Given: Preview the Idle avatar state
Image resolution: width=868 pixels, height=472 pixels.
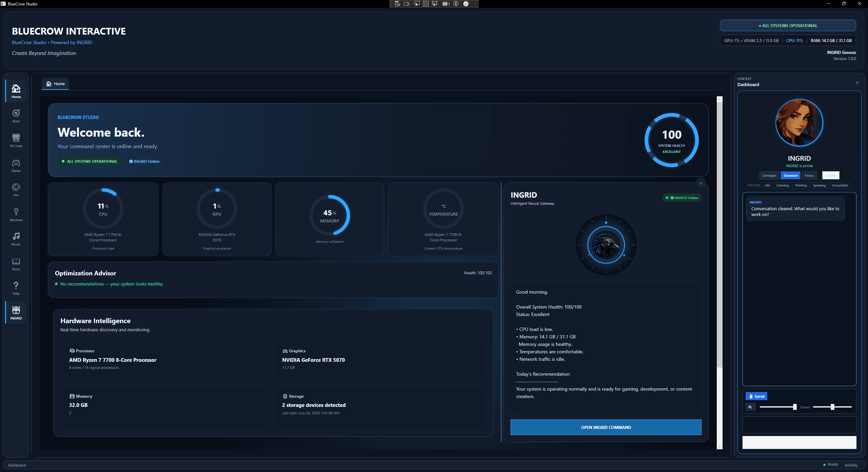Looking at the screenshot, I should (x=767, y=185).
